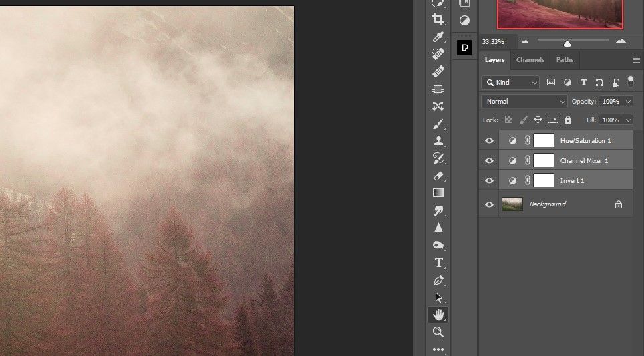
Task: Hide the Background layer
Action: 489,204
